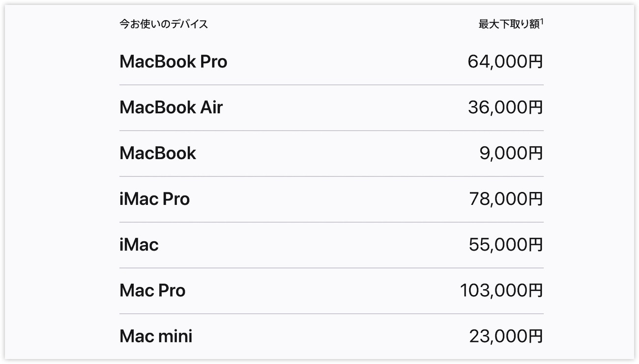Screen dimensions: 639x364
Task: Click the divider line below MacBook Pro row
Action: 331,85
